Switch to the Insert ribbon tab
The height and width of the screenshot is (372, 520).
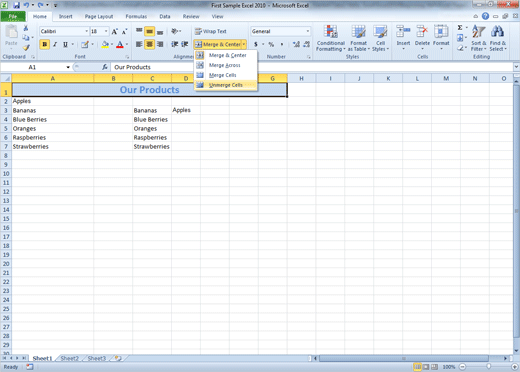coord(65,16)
